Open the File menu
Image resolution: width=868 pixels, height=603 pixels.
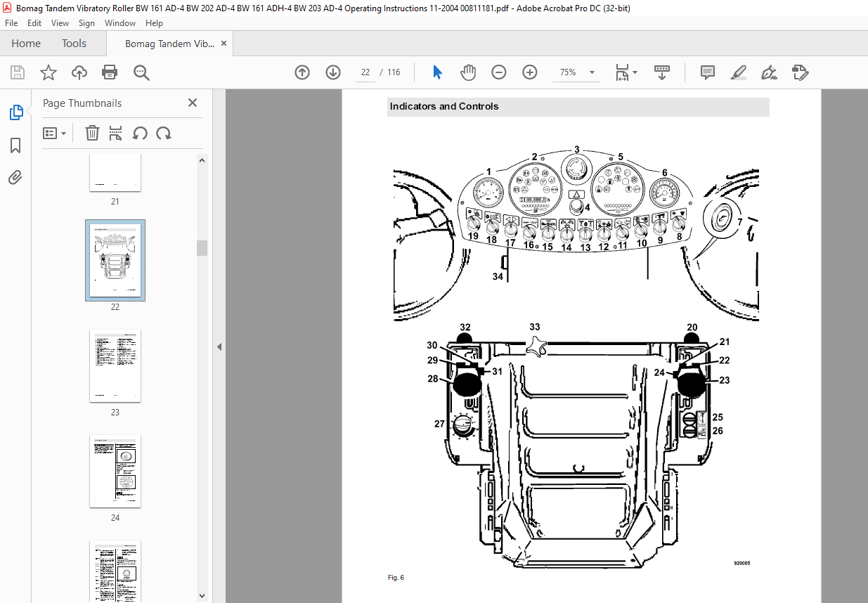coord(11,23)
